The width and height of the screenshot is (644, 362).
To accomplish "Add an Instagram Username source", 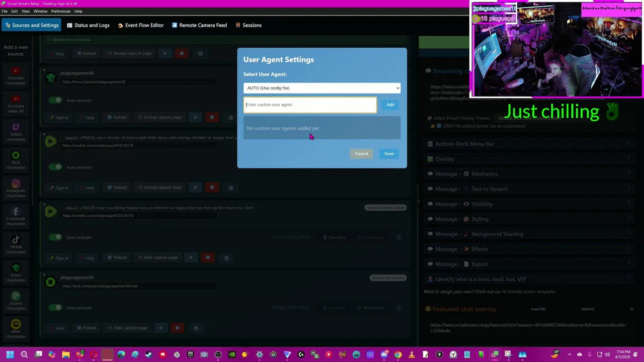I will tap(16, 188).
